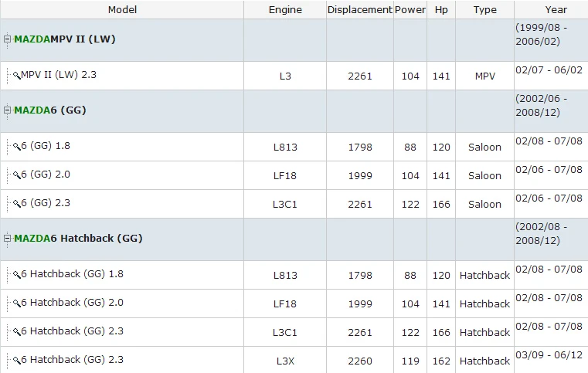The image size is (588, 373).
Task: Click the year range 02/07 - 06/02
Action: click(549, 70)
